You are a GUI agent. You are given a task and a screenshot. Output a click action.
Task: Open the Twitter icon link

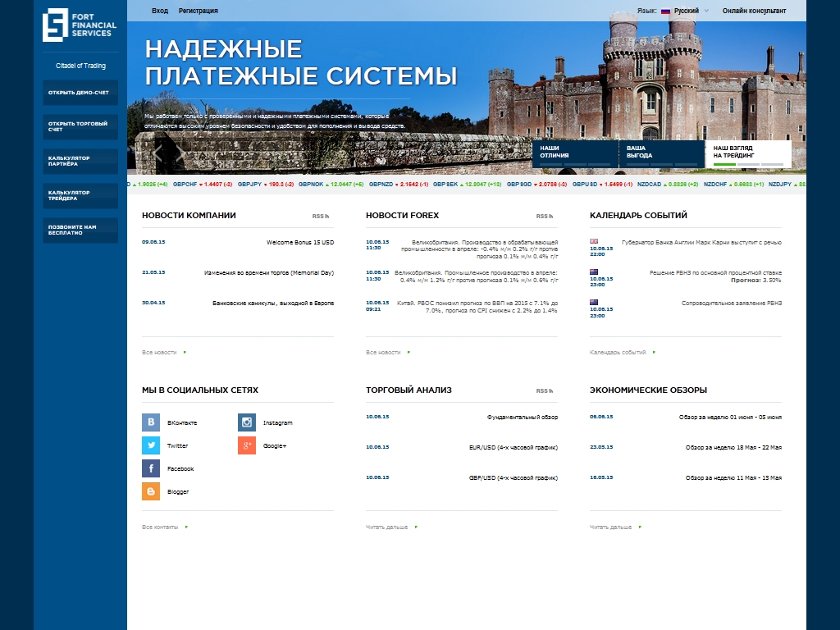click(151, 445)
